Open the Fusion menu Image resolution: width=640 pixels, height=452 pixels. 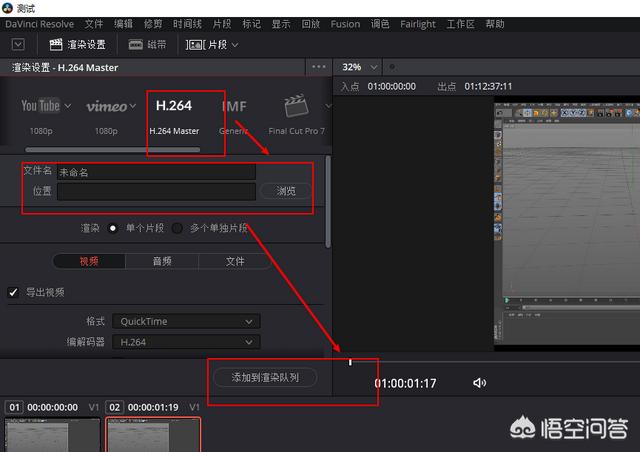345,24
